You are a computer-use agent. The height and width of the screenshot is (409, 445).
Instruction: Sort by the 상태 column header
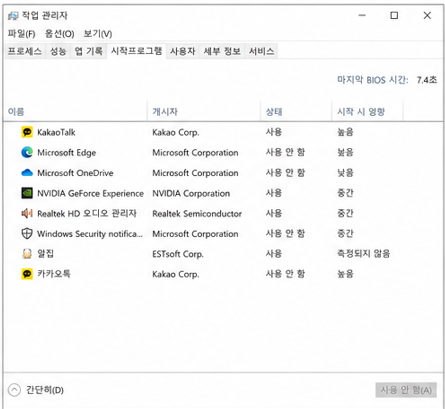(296, 112)
